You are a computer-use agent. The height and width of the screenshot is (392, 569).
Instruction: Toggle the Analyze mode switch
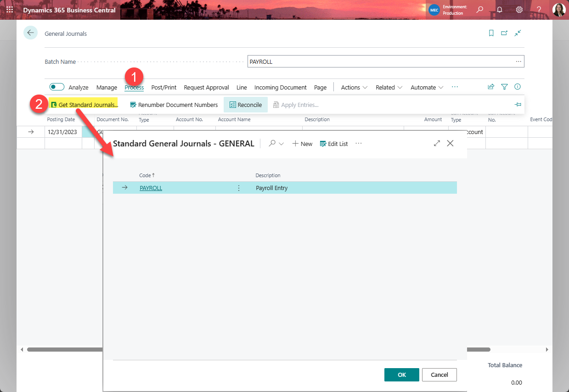(x=57, y=87)
